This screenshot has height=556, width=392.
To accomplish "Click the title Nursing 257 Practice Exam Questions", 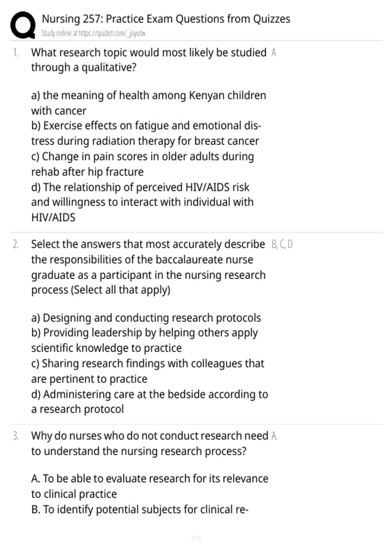I will pos(166,19).
